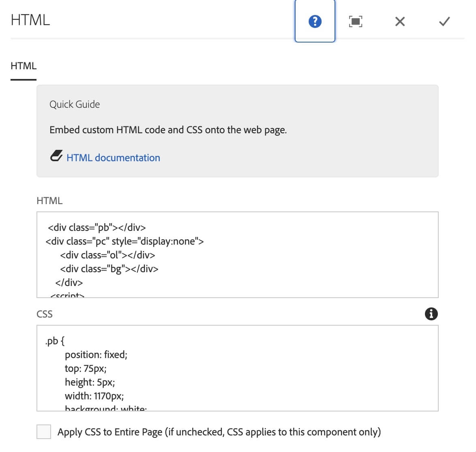Click the blue help question mark icon
476x452 pixels.
click(x=315, y=21)
